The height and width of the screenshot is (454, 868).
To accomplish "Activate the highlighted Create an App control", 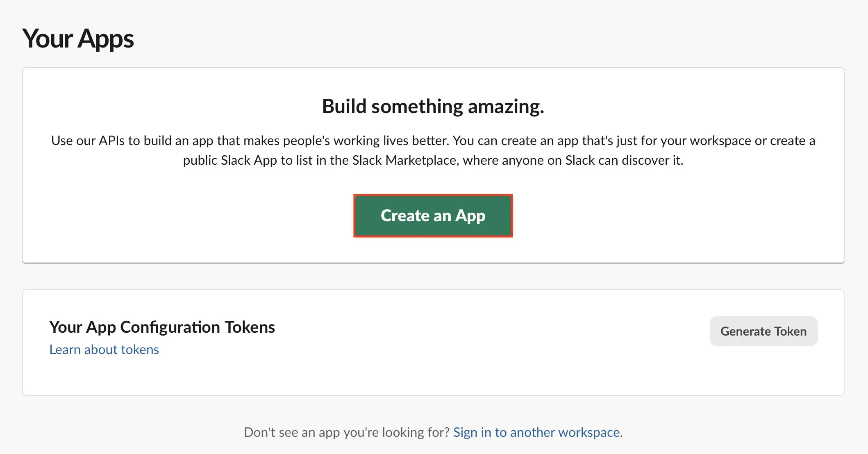I will [x=433, y=216].
